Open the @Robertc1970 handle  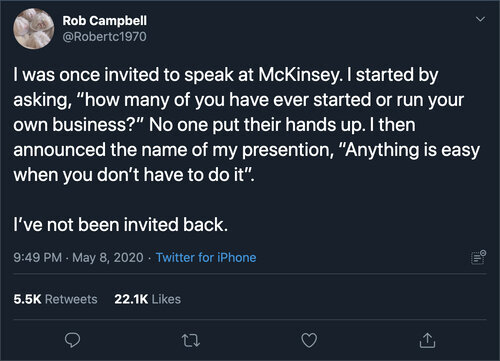coord(105,37)
